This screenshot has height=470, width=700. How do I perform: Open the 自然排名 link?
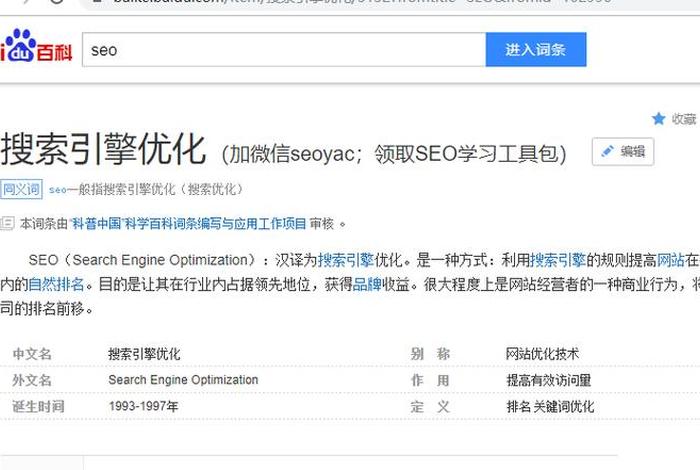pyautogui.click(x=56, y=284)
